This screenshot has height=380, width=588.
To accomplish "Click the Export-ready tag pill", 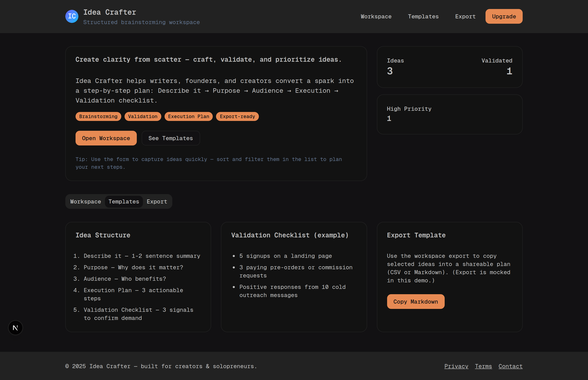I will pyautogui.click(x=237, y=116).
